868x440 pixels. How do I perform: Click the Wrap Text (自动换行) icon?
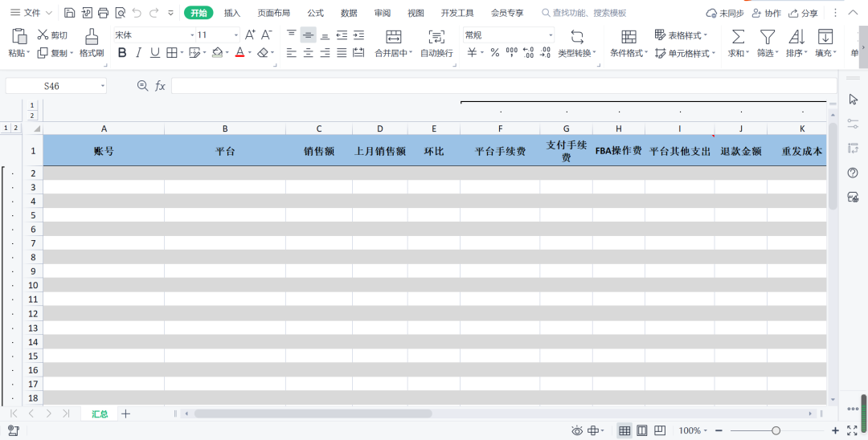point(436,37)
